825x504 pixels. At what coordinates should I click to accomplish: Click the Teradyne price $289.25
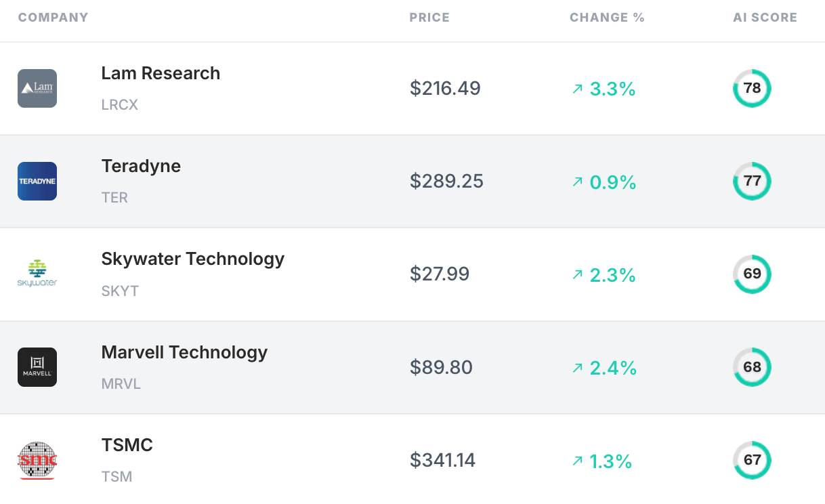pos(446,182)
